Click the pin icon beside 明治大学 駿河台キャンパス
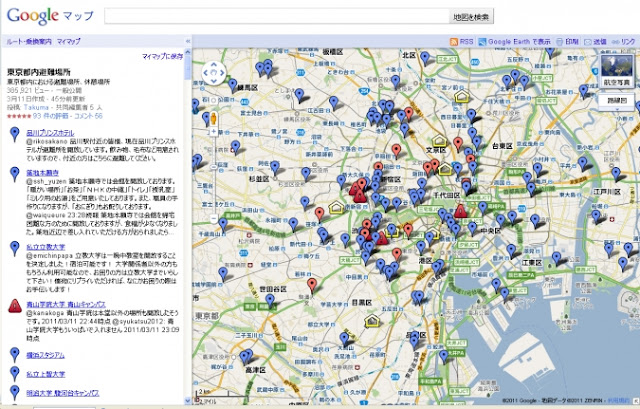 click(x=15, y=393)
